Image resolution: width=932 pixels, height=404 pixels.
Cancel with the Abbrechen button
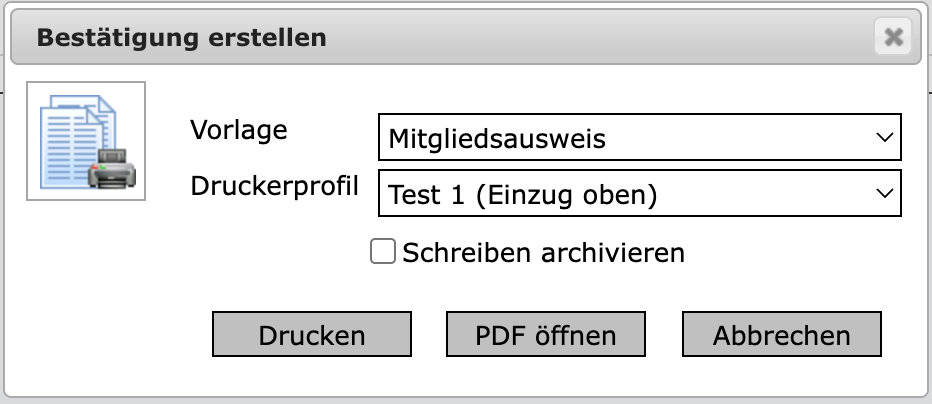[x=782, y=334]
